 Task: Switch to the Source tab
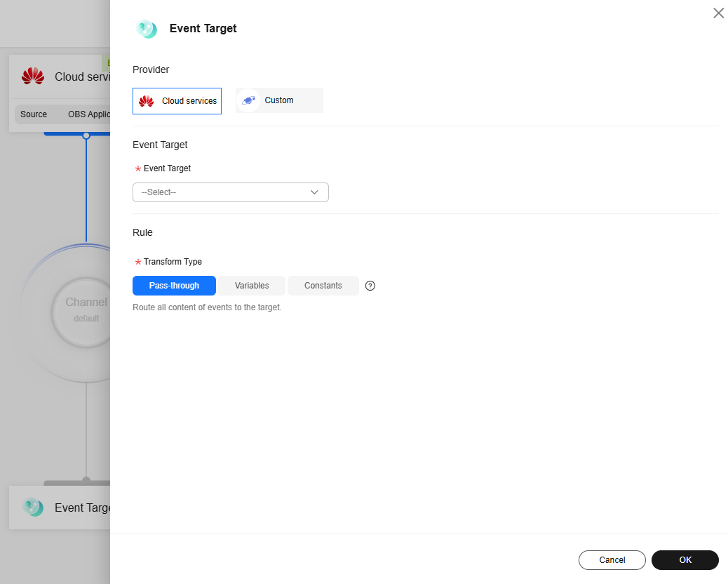click(34, 114)
